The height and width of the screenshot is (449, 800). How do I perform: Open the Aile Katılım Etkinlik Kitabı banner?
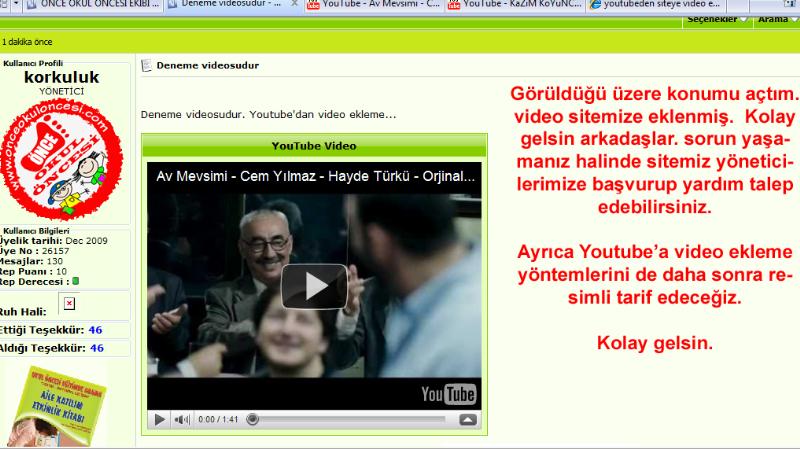coord(56,406)
